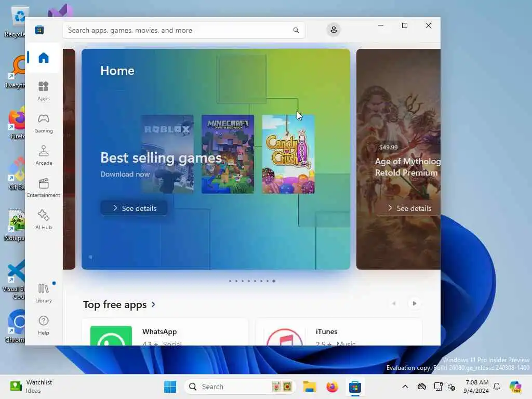Open the AI Hub section
532x399 pixels.
[44, 220]
